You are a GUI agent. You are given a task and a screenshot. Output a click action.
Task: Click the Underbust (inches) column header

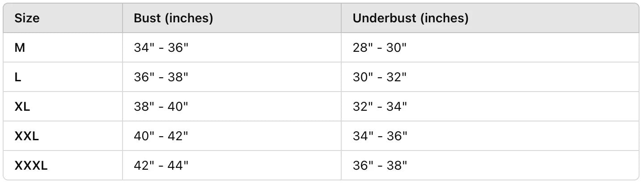[x=410, y=18]
